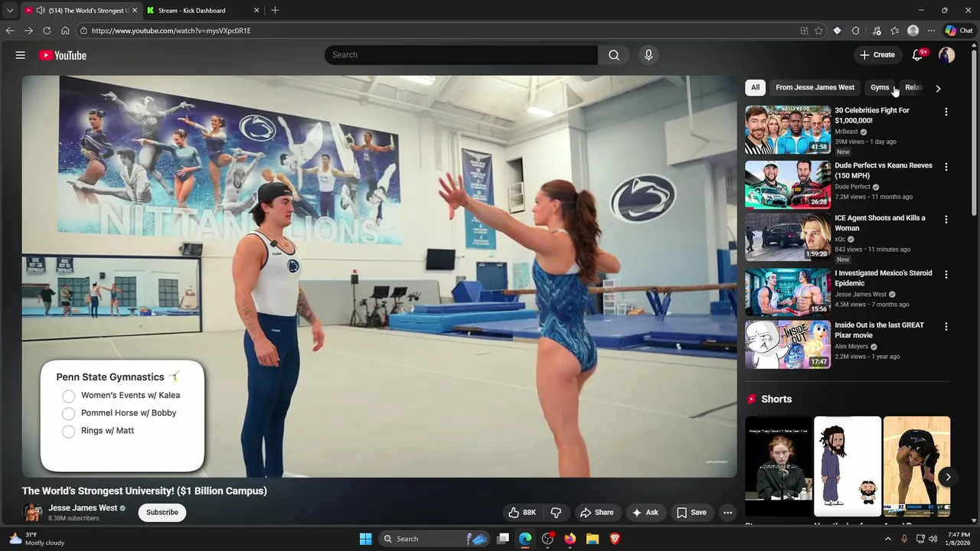Open the taskbar volume speaker icon
Viewport: 980px width, 551px height.
(933, 539)
